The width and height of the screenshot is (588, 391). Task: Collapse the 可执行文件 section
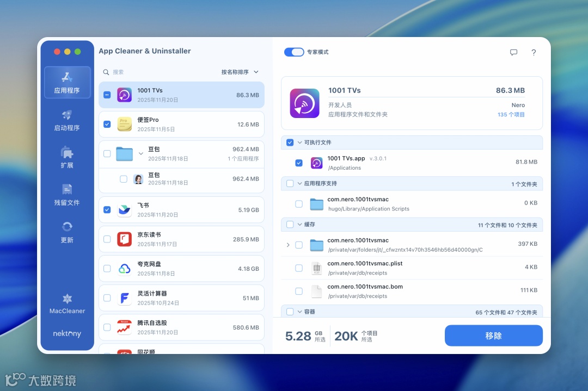[x=299, y=142]
